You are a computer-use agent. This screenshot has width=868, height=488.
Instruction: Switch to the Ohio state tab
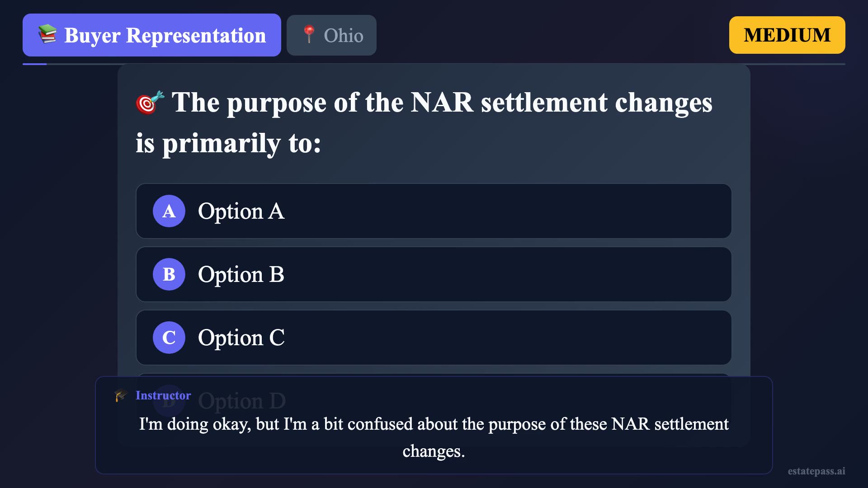331,35
